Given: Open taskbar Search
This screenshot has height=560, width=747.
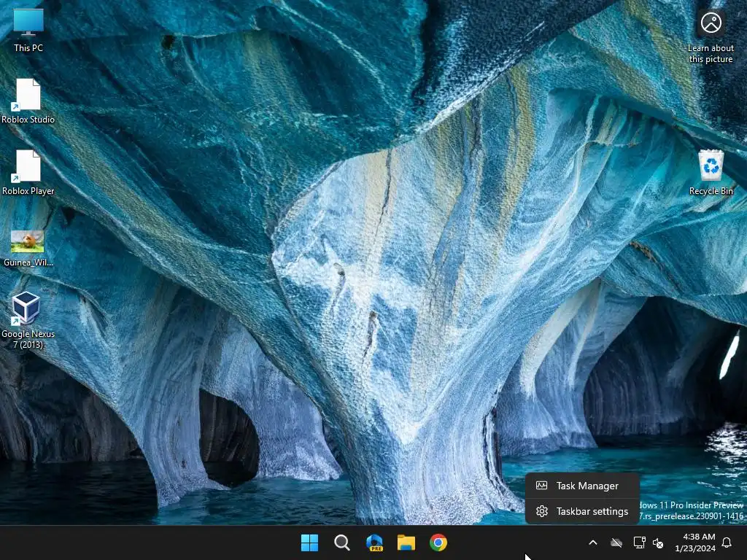Looking at the screenshot, I should 342,542.
